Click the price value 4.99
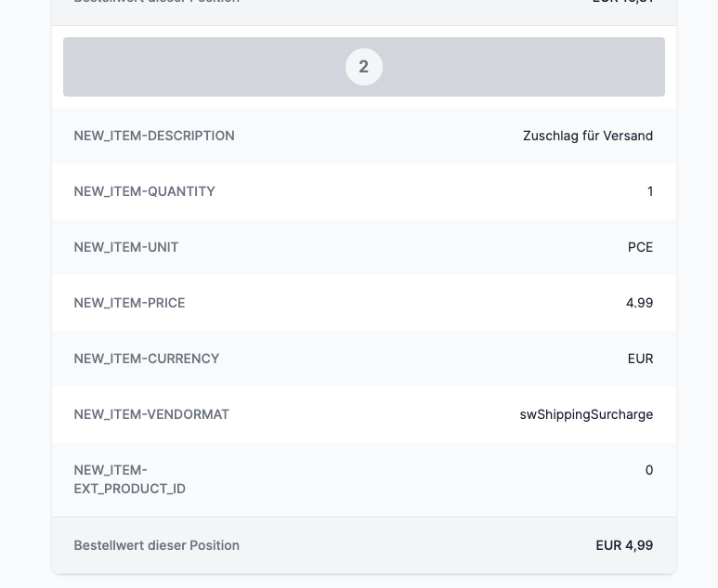This screenshot has width=718, height=588. 639,303
